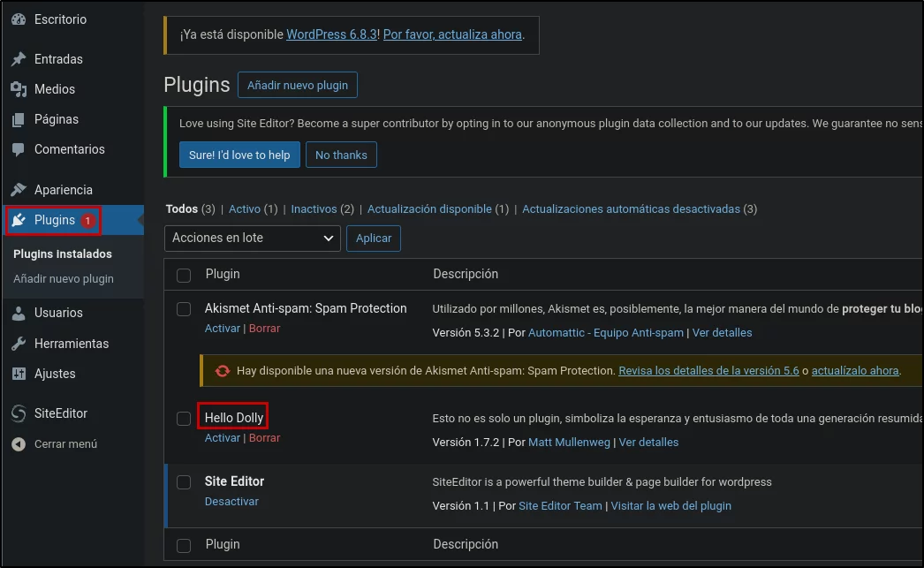Toggle the select-all checkbox in table header
This screenshot has height=568, width=924.
(184, 275)
